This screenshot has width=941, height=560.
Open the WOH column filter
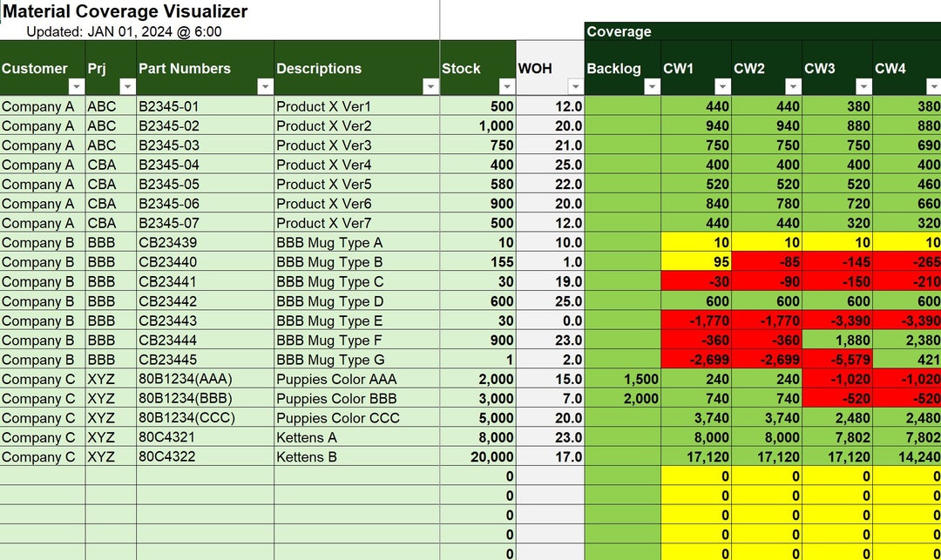pos(575,86)
